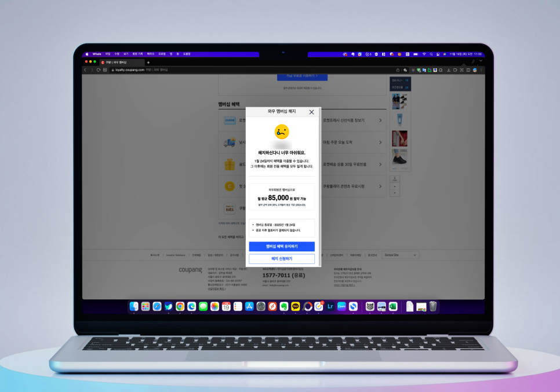
Task: Expand 쿠팡플레이 콘텐츠 무료시청 row chevron
Action: pos(380,186)
